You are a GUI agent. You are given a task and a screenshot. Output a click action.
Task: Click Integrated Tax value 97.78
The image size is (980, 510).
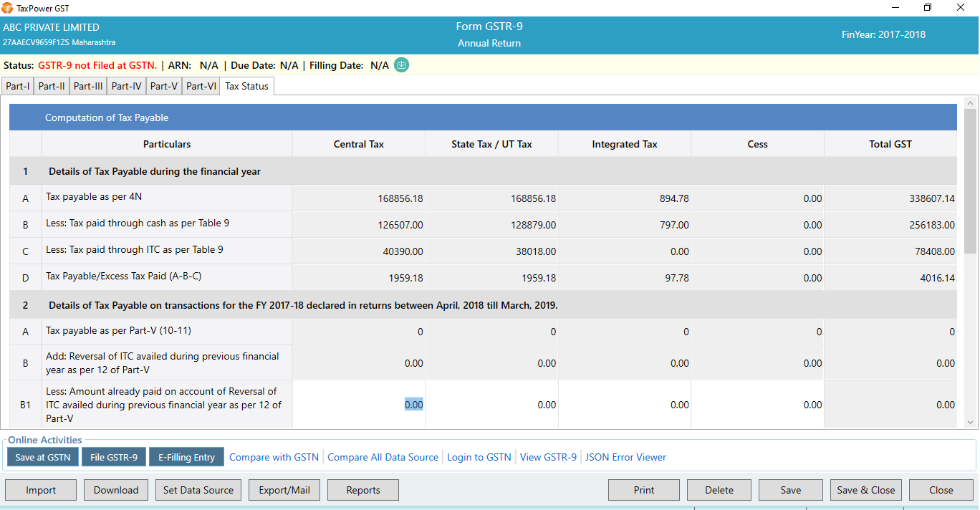coord(677,278)
